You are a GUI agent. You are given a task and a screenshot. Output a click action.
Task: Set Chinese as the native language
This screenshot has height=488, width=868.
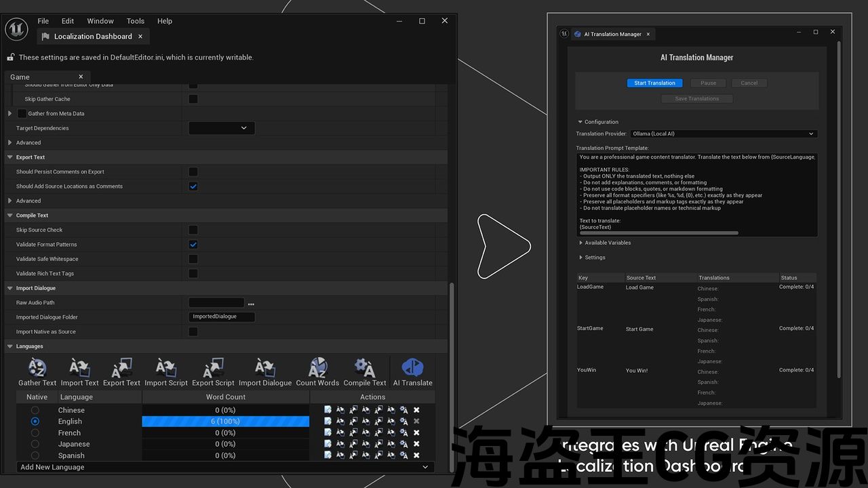coord(35,410)
